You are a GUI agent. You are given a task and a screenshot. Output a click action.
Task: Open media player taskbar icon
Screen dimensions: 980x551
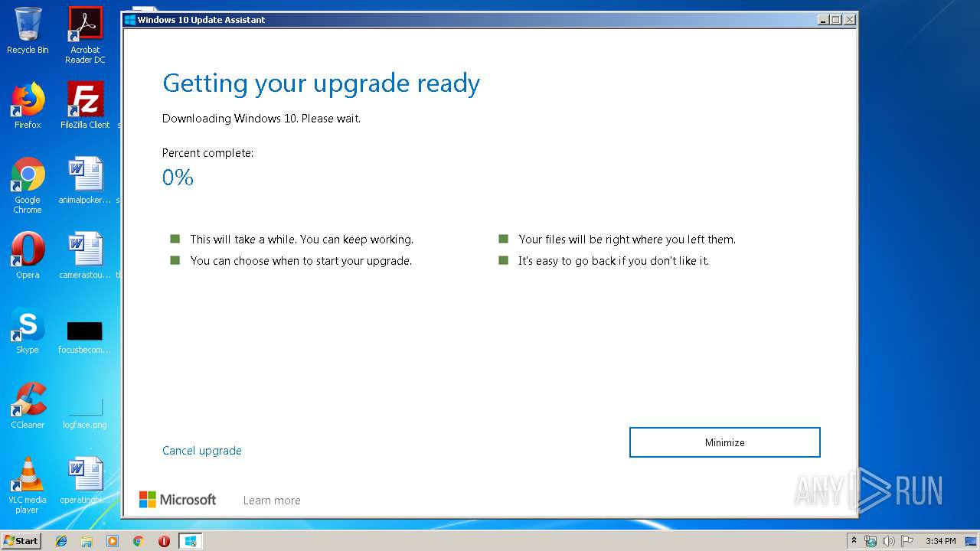pyautogui.click(x=113, y=541)
